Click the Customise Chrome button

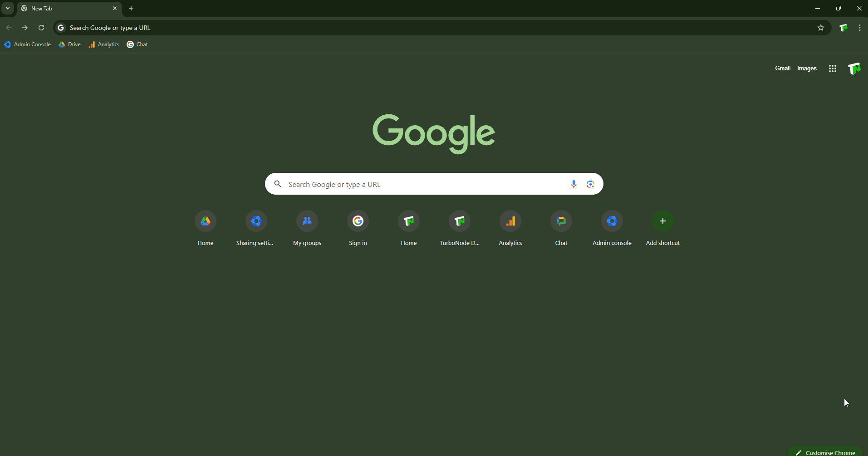point(825,452)
